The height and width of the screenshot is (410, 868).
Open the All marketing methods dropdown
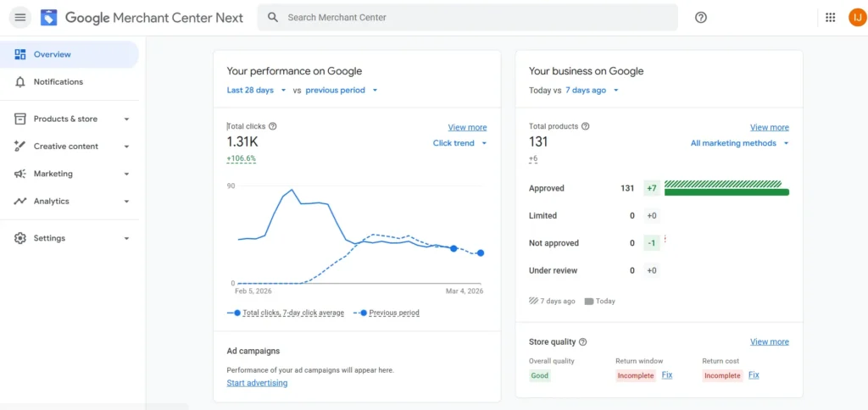click(739, 143)
